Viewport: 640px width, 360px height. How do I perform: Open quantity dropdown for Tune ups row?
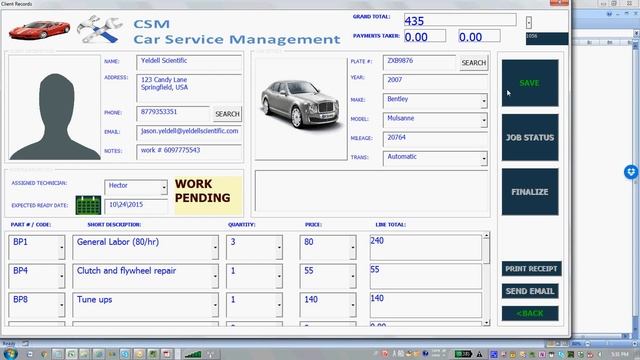point(279,305)
